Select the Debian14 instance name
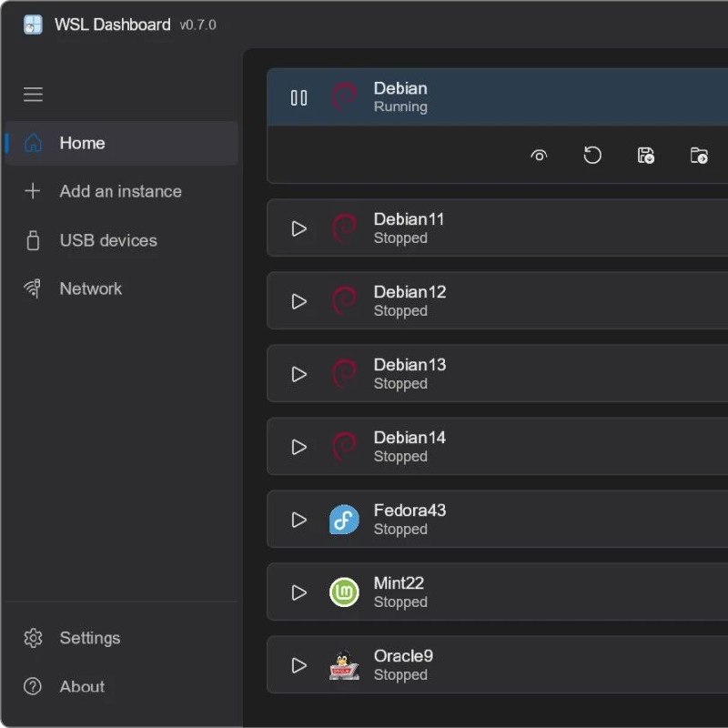The height and width of the screenshot is (728, 728). (410, 438)
